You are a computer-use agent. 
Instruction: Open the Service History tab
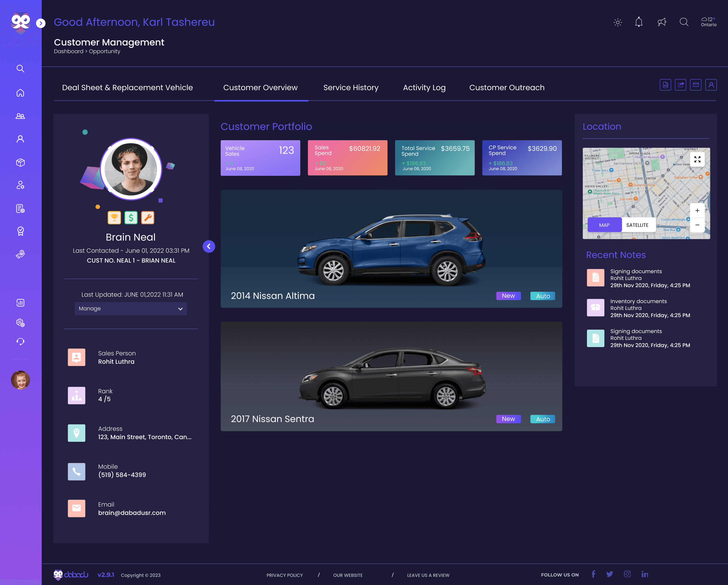click(x=351, y=88)
